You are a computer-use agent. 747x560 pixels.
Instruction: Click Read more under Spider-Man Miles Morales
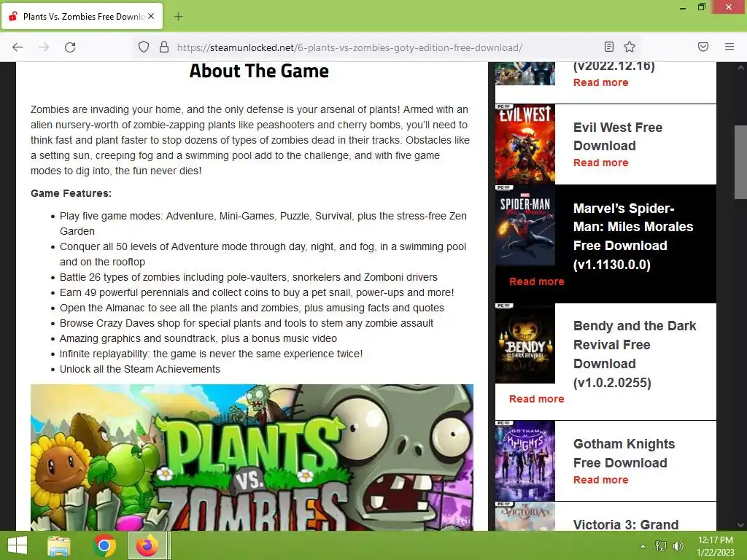[x=536, y=281]
